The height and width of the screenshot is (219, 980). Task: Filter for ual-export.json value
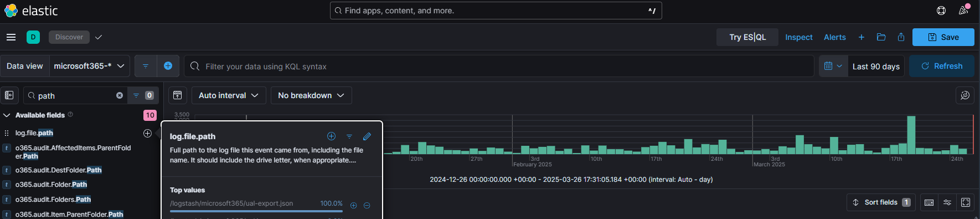point(354,205)
